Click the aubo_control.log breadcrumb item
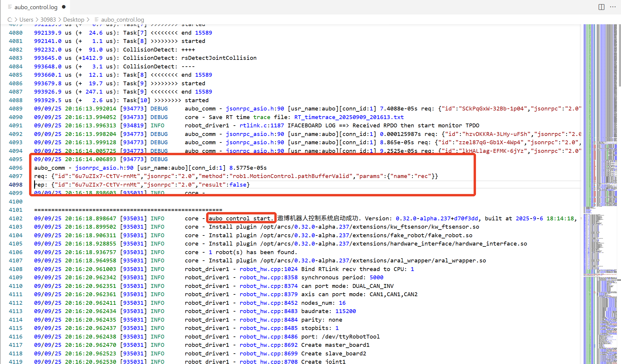The height and width of the screenshot is (364, 621). coord(122,20)
